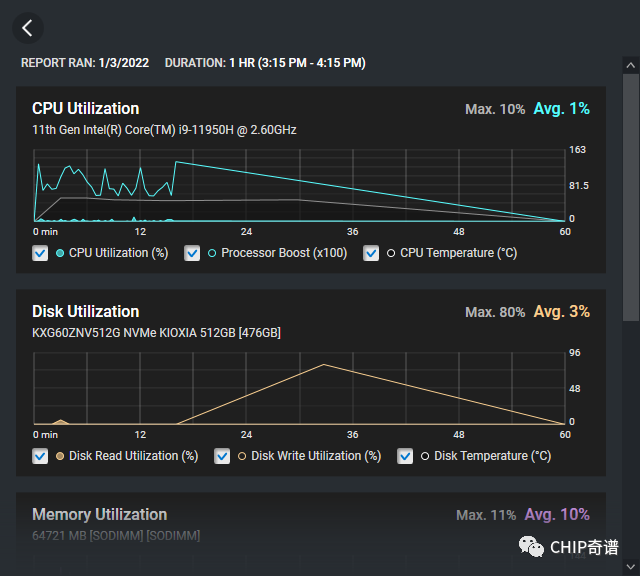
Task: Click the Memory Utilization section title
Action: pos(99,514)
